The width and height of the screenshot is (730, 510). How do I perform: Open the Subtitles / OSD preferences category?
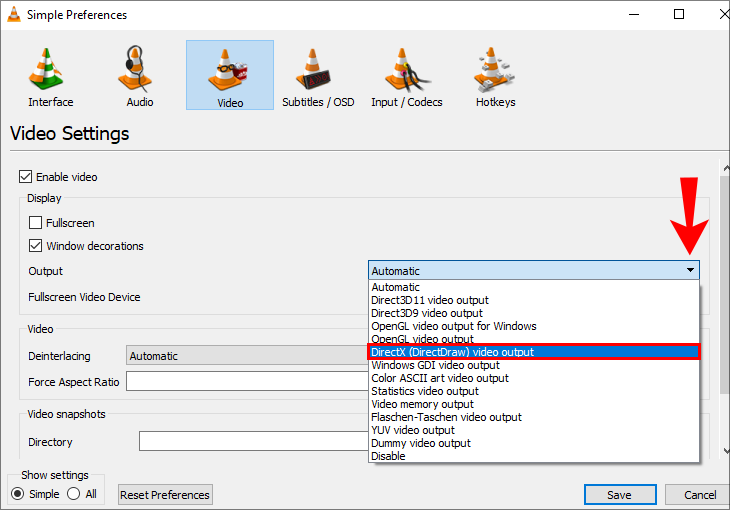pos(318,76)
